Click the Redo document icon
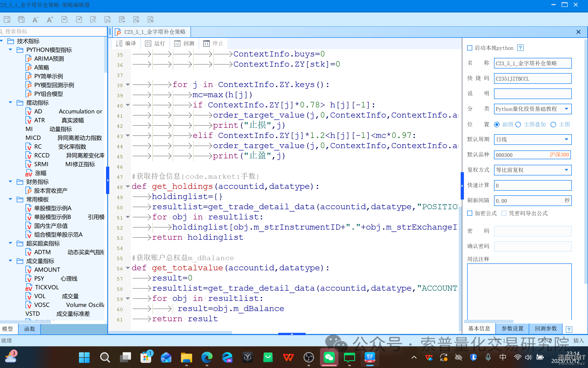Image resolution: width=588 pixels, height=368 pixels. click(x=79, y=19)
